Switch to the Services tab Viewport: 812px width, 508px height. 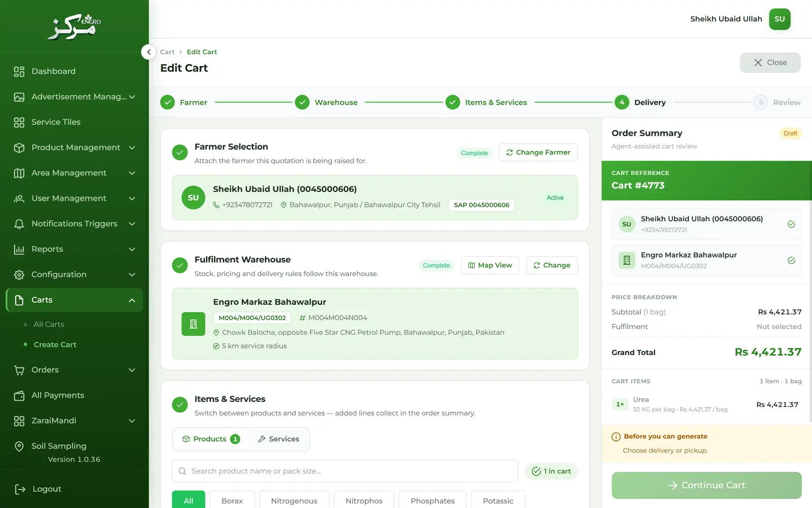[x=279, y=439]
